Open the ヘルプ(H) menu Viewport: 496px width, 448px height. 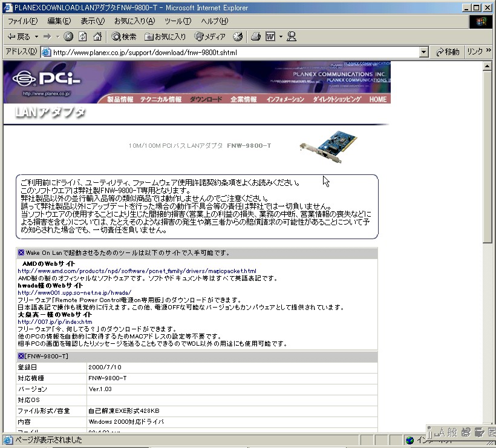(x=215, y=21)
